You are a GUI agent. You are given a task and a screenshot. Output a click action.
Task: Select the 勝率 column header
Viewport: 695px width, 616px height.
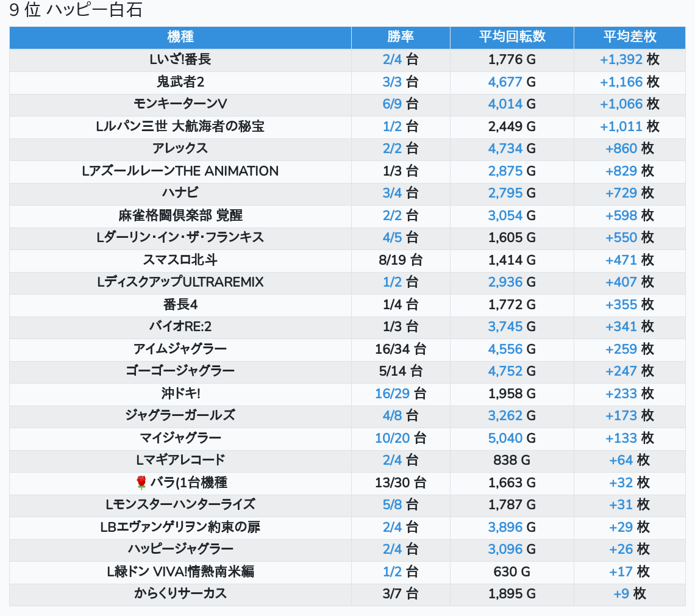click(401, 37)
